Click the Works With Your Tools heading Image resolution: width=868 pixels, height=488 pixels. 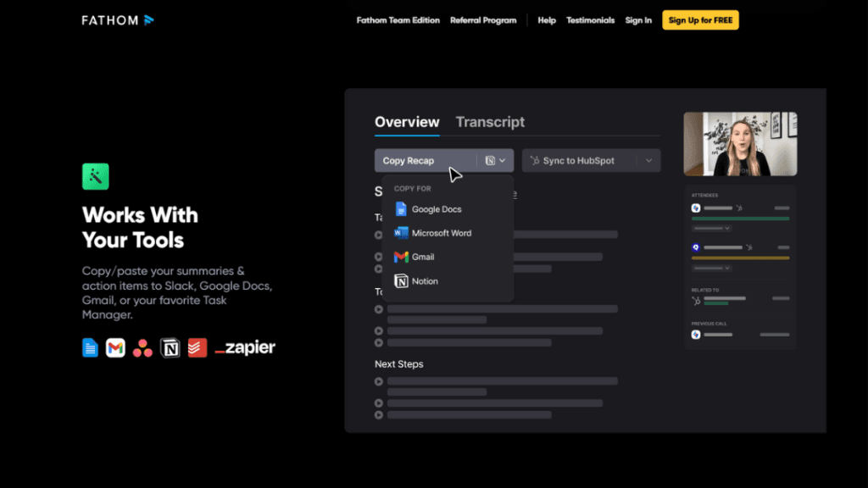140,227
